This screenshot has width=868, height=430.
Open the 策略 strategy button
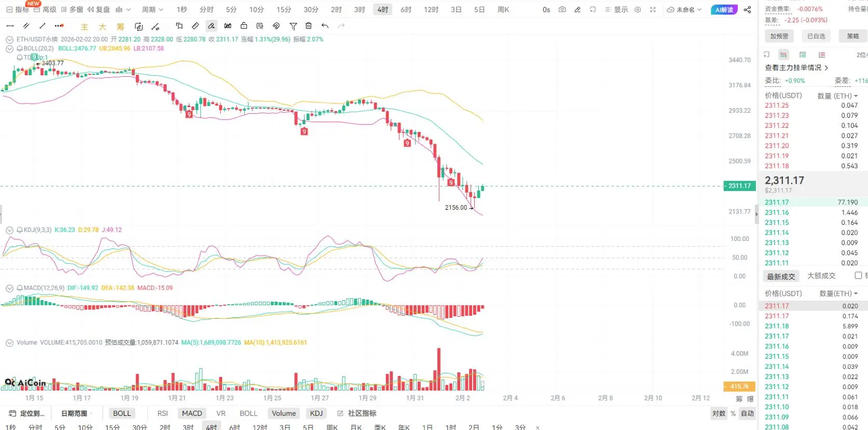[853, 36]
